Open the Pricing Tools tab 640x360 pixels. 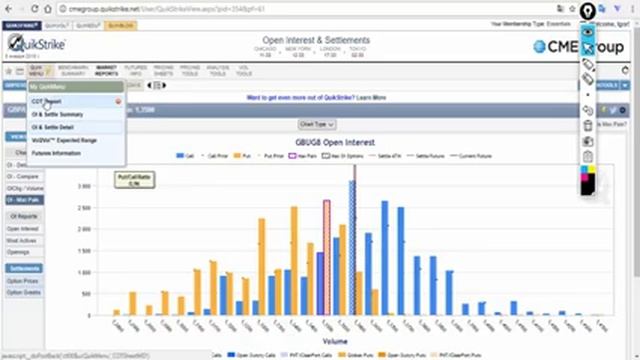click(x=190, y=71)
